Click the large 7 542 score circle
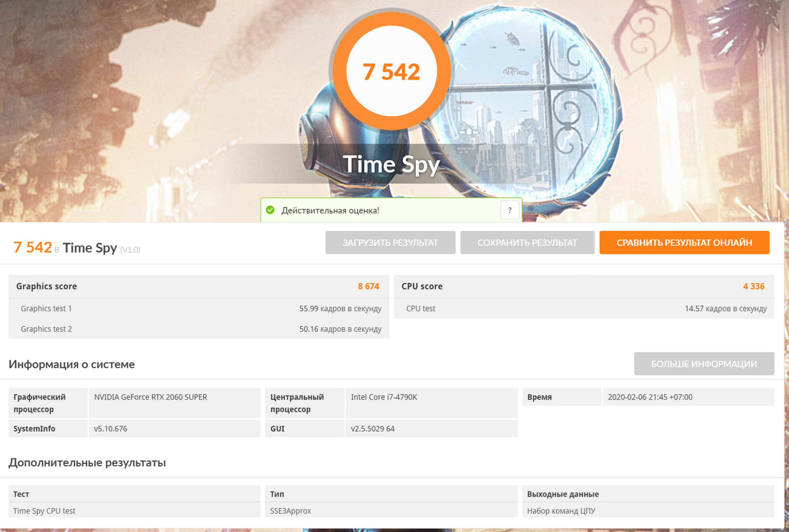This screenshot has height=532, width=789. click(x=391, y=71)
